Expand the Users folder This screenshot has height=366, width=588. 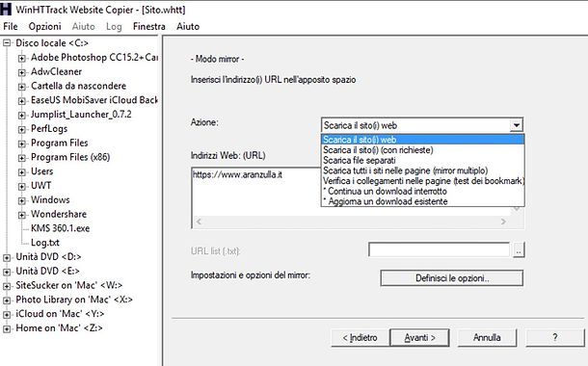tap(22, 172)
